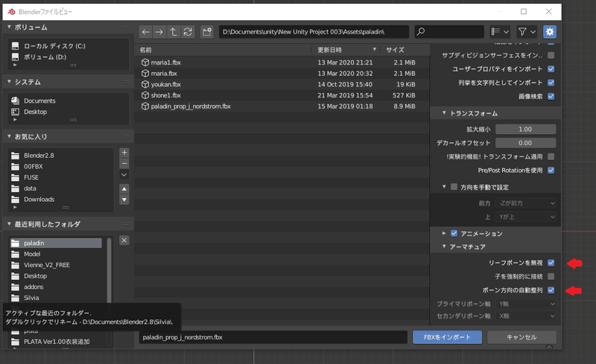Open recent folder PLATA Ver1.00衣装追加
The image size is (596, 364).
point(56,342)
